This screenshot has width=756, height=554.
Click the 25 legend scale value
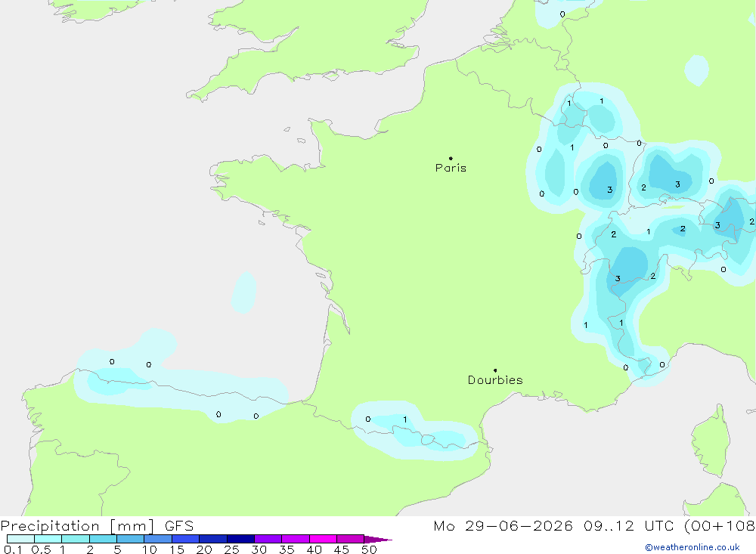pos(231,549)
